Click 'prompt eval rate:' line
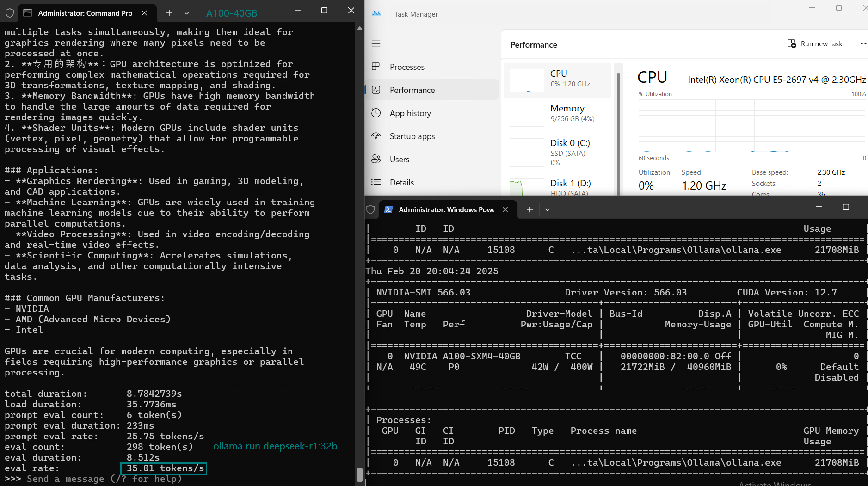Viewport: 868px width, 486px height. coord(104,437)
